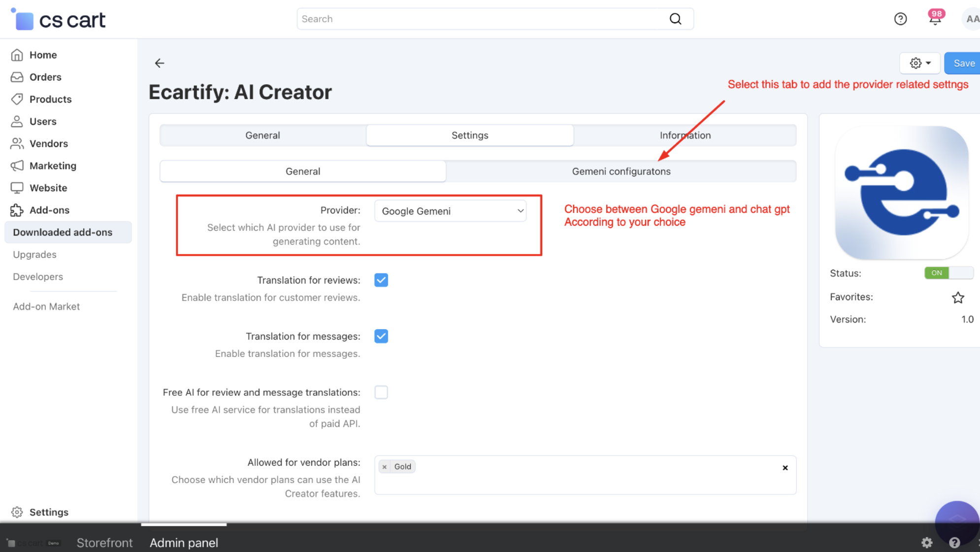
Task: Select the Website monitor icon
Action: (17, 188)
